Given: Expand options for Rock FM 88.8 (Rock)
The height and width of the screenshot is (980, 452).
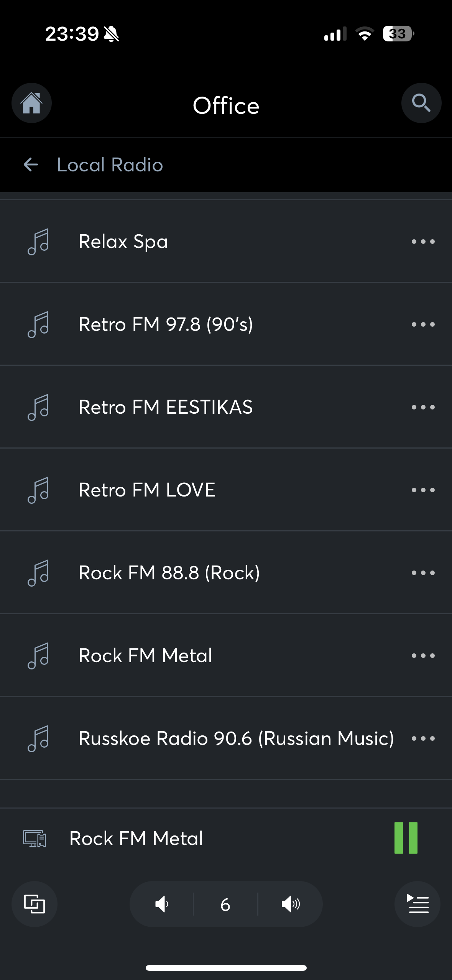Looking at the screenshot, I should (423, 573).
